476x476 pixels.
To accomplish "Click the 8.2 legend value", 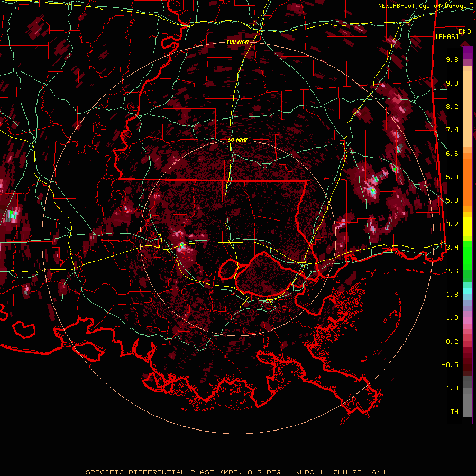I will coord(452,106).
